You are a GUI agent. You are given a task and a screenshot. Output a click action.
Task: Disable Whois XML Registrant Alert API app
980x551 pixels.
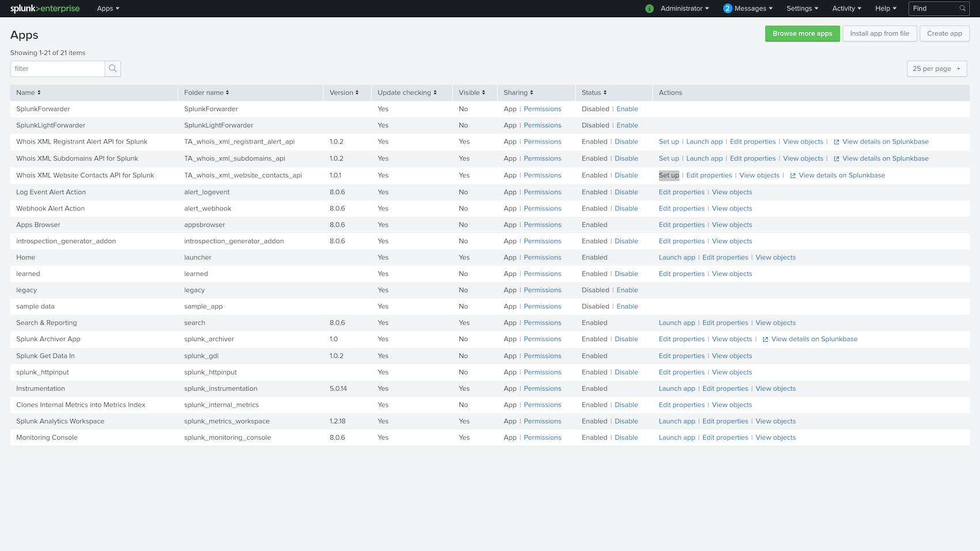[x=626, y=142]
